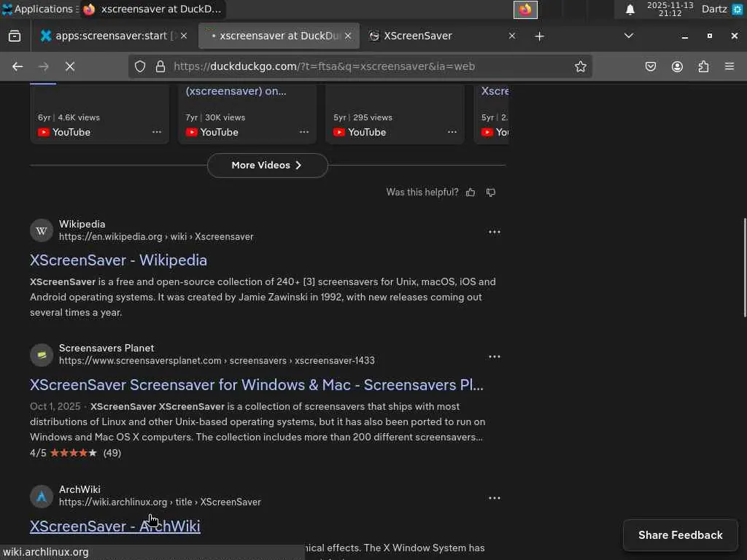
Task: Click the "Was this helpful?" text
Action: click(422, 192)
